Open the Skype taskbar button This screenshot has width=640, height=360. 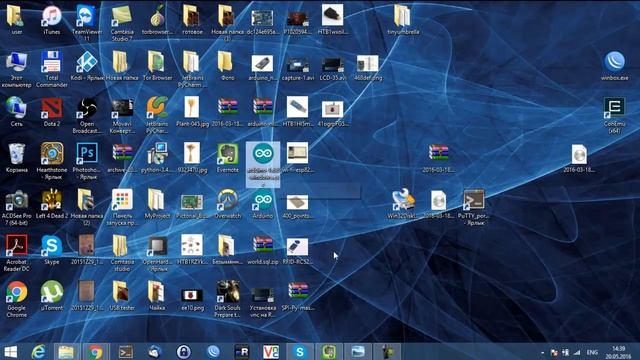pos(300,352)
